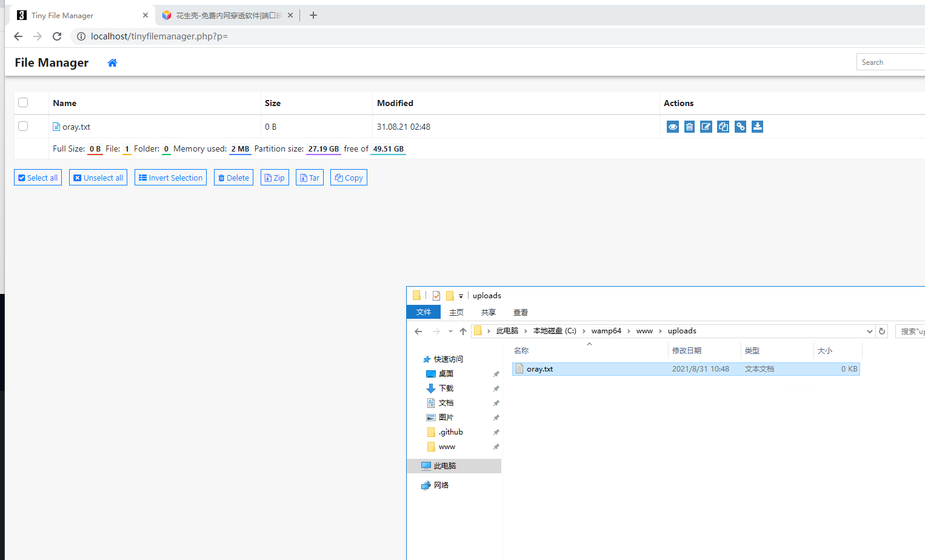Copy oray.txt using the copy-to icon
The height and width of the screenshot is (560, 925).
[x=723, y=127]
